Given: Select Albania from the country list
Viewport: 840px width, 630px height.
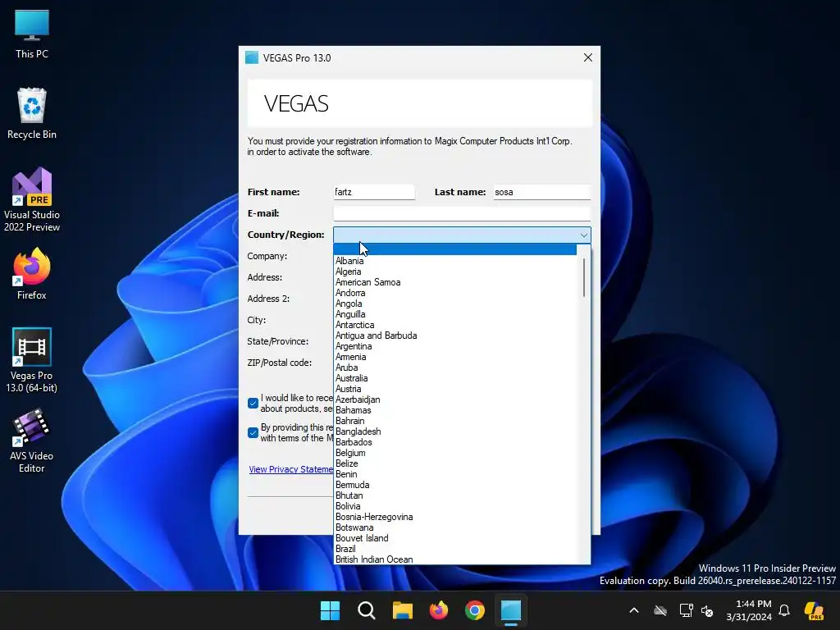Looking at the screenshot, I should 454,261.
